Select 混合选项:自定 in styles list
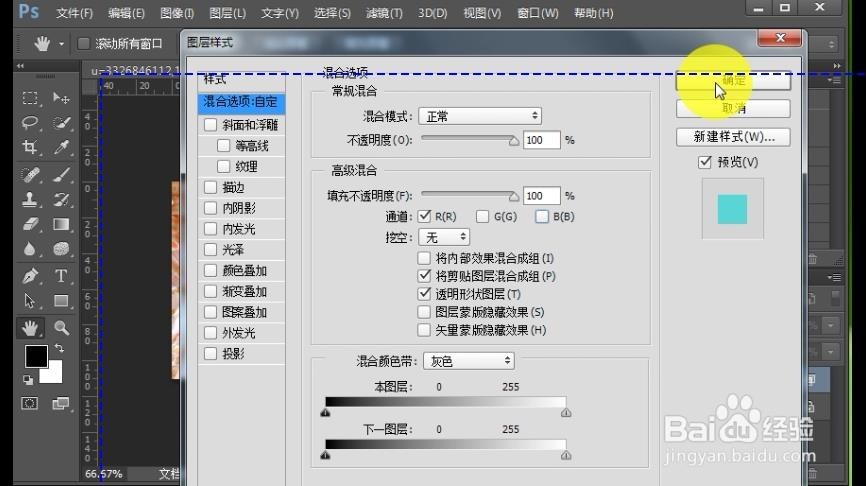The width and height of the screenshot is (866, 486). pos(241,102)
